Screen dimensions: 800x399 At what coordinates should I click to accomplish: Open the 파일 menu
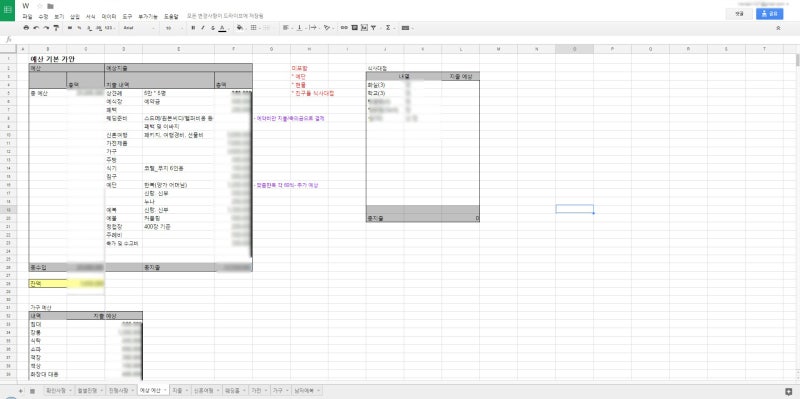27,16
